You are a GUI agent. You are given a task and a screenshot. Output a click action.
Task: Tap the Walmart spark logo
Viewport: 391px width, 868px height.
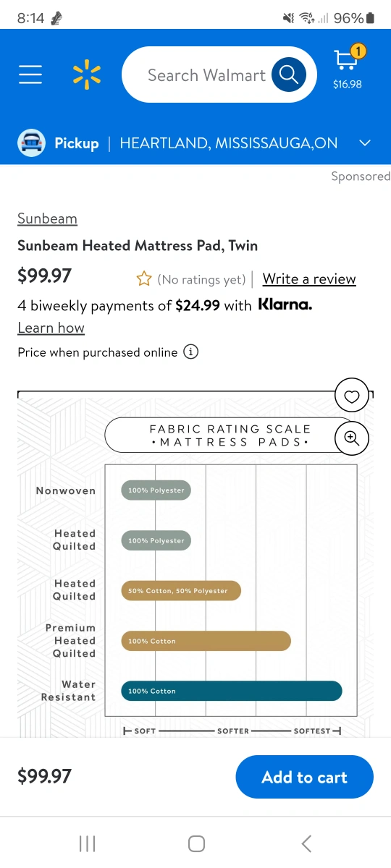(87, 75)
